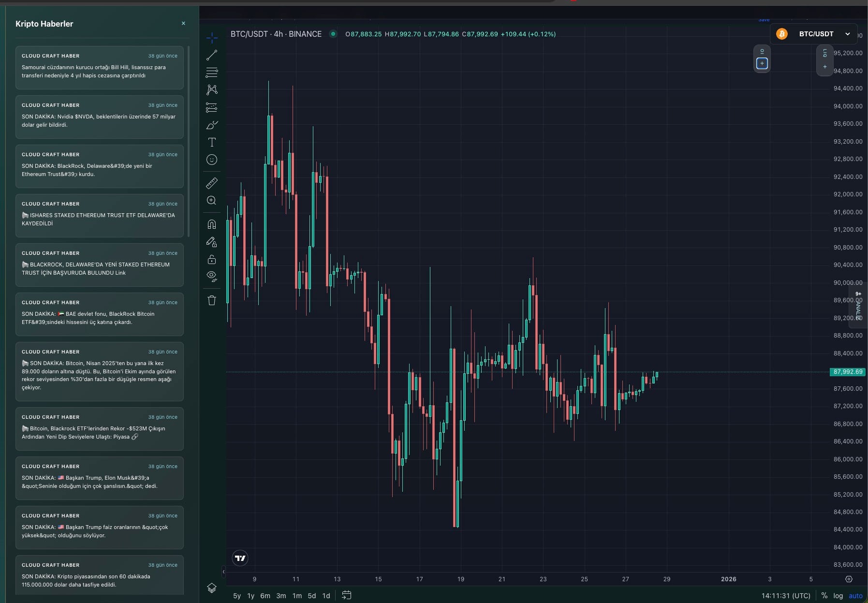
Task: Click the Kripto Haberler panel heading
Action: [x=44, y=24]
